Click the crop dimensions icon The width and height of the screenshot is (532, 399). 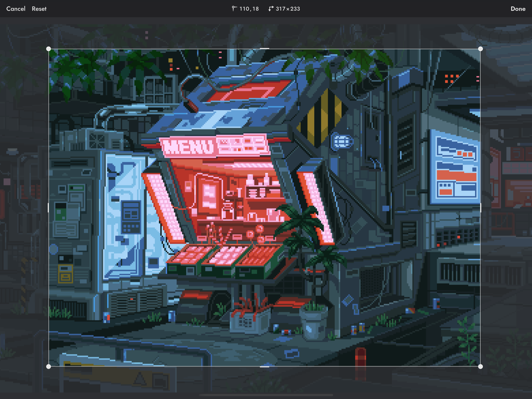click(x=271, y=8)
